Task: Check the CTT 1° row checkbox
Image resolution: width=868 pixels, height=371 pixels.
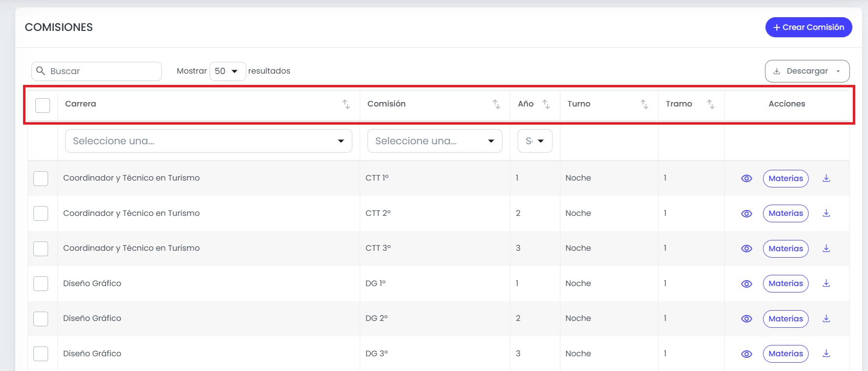Action: 41,179
